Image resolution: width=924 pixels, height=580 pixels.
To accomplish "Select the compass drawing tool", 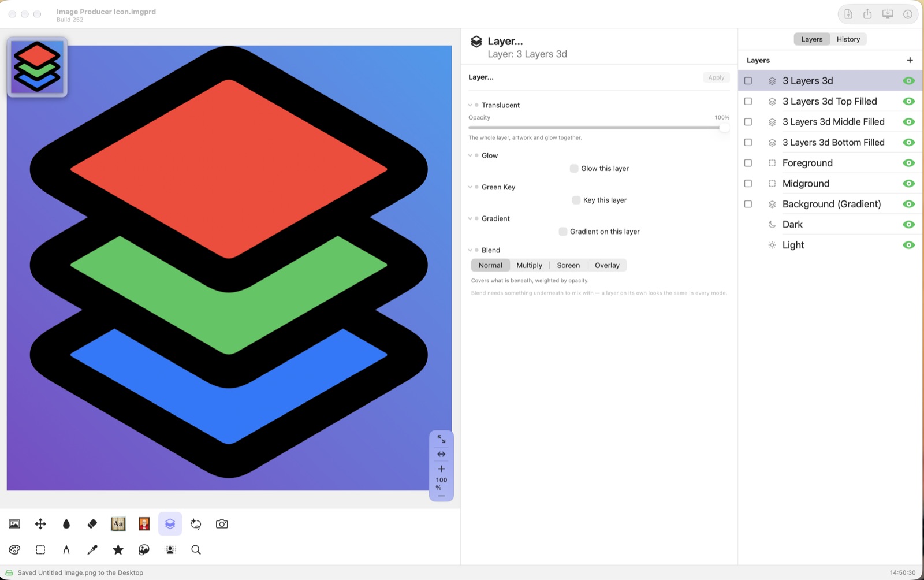I will (66, 550).
